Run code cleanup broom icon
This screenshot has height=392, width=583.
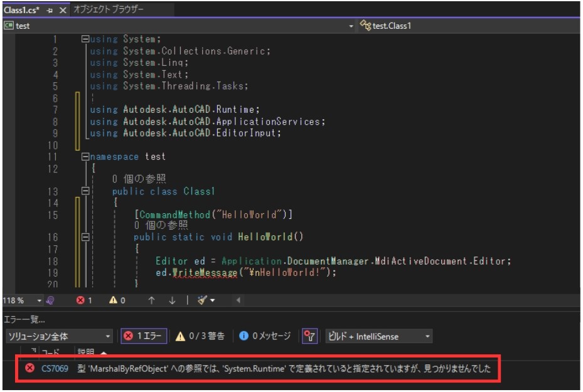(202, 300)
